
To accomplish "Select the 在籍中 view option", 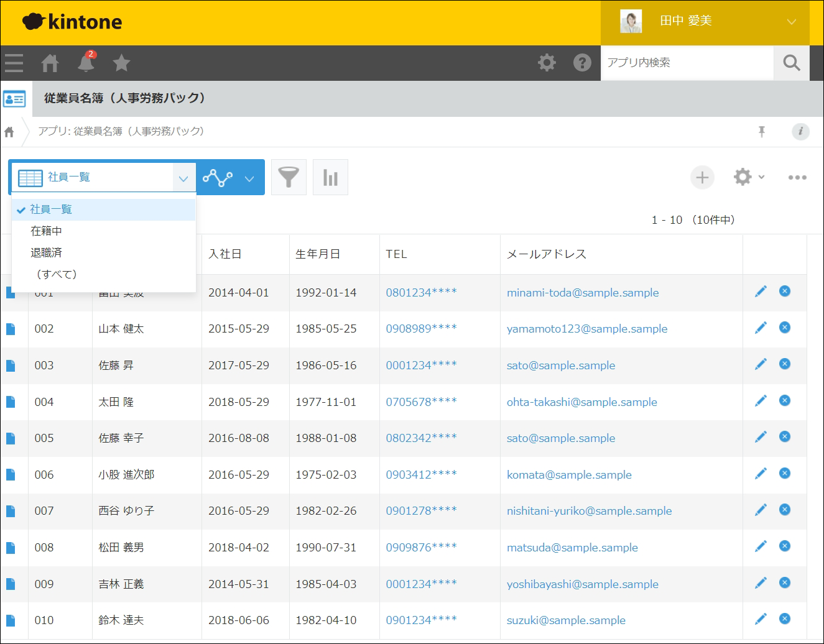I will (x=47, y=231).
